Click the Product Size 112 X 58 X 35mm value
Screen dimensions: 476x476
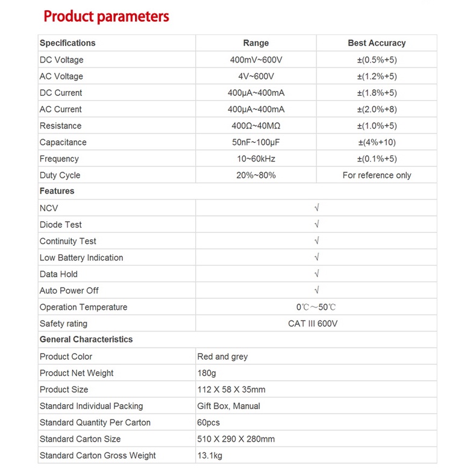coord(231,389)
